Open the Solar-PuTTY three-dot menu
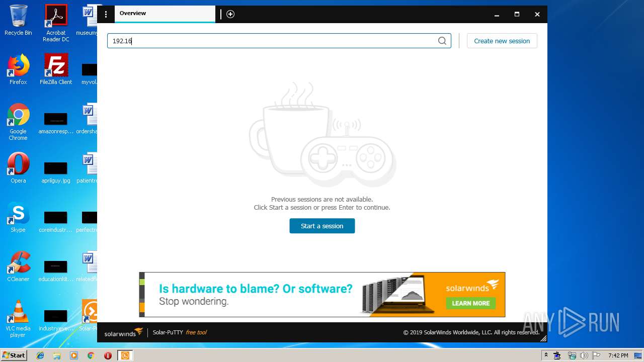The image size is (644, 362). [106, 14]
